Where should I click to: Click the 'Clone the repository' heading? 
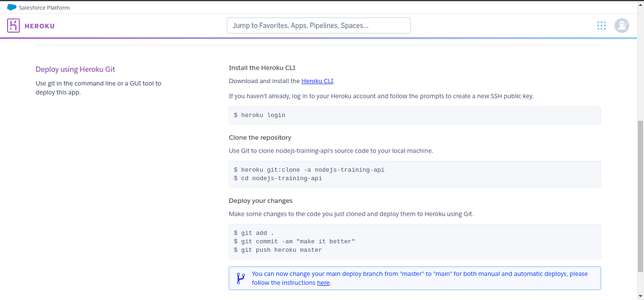coord(260,138)
